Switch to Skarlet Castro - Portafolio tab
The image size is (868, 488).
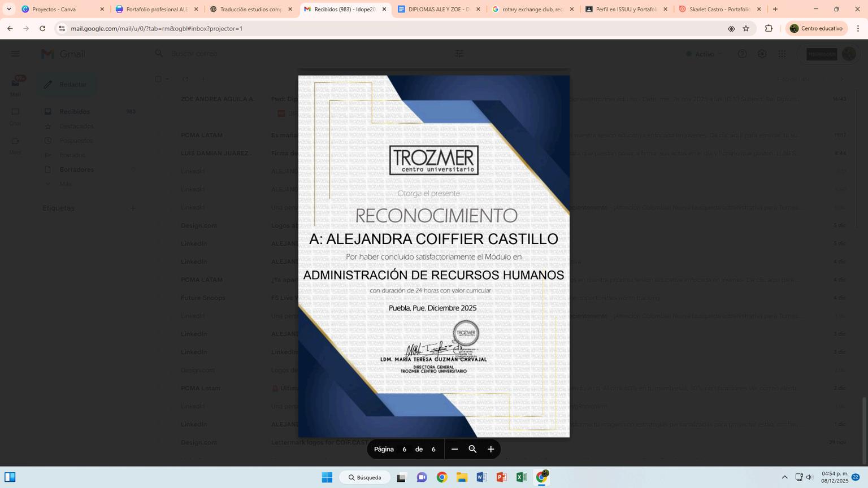pyautogui.click(x=721, y=9)
